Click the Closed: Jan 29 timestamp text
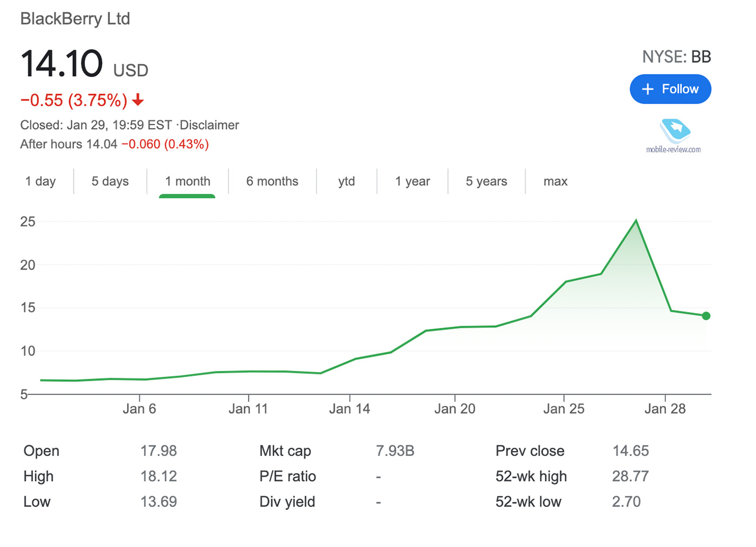Viewport: 756px width, 547px height. tap(96, 125)
